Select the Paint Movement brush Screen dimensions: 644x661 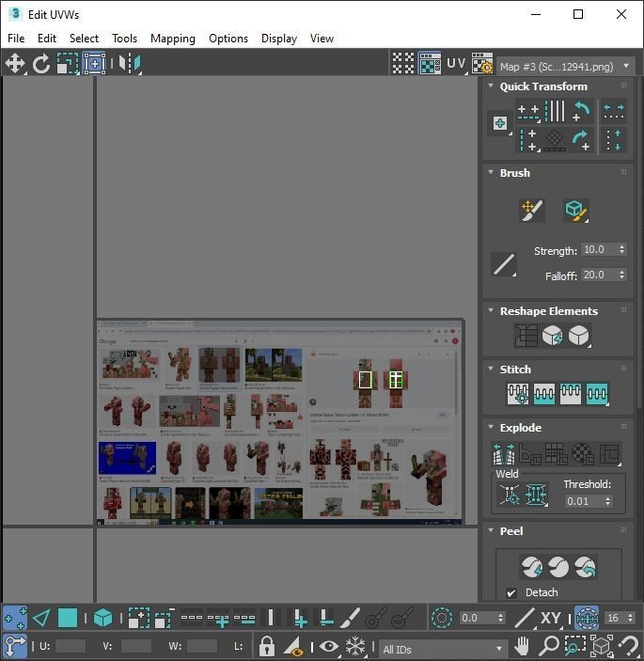532,211
